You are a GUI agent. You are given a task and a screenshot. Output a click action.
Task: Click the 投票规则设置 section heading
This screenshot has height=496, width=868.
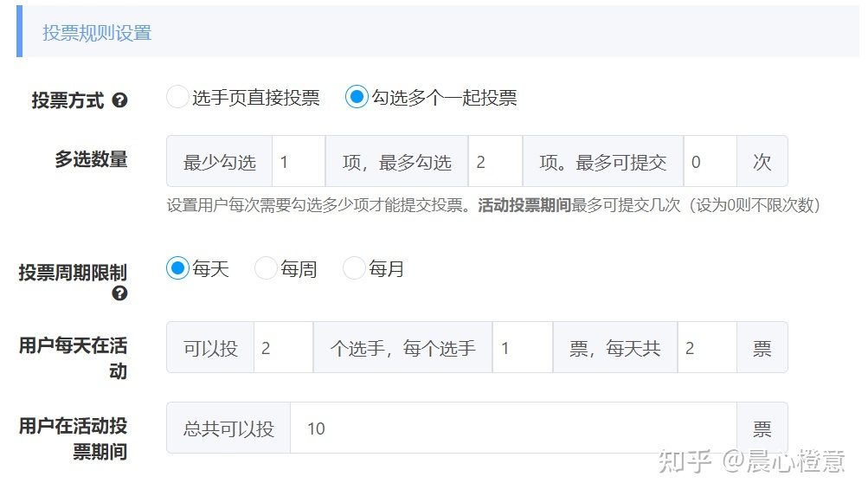tap(97, 33)
